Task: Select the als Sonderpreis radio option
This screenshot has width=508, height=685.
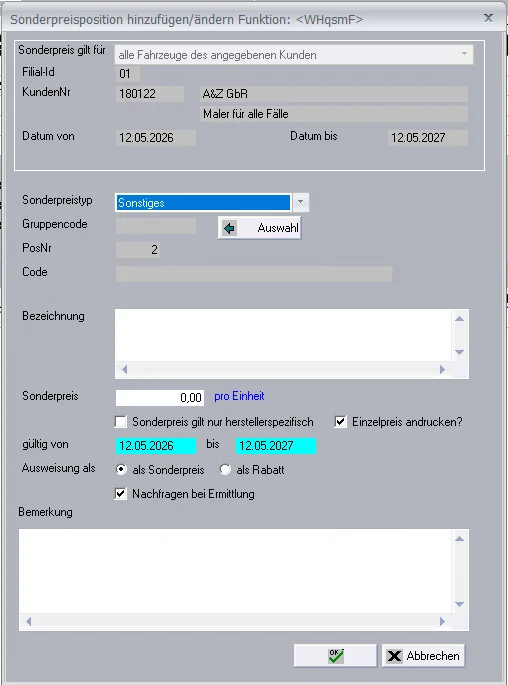Action: 121,470
